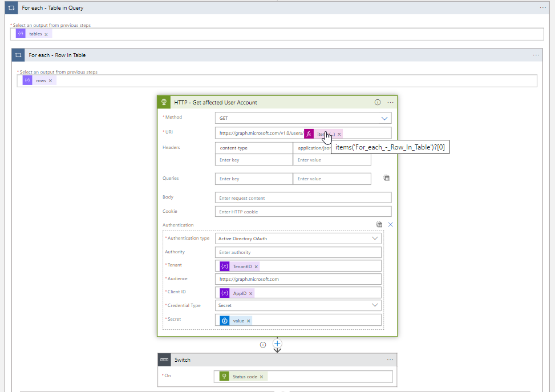Remove Authentication section with X icon
Image resolution: width=555 pixels, height=392 pixels.
pyautogui.click(x=390, y=224)
